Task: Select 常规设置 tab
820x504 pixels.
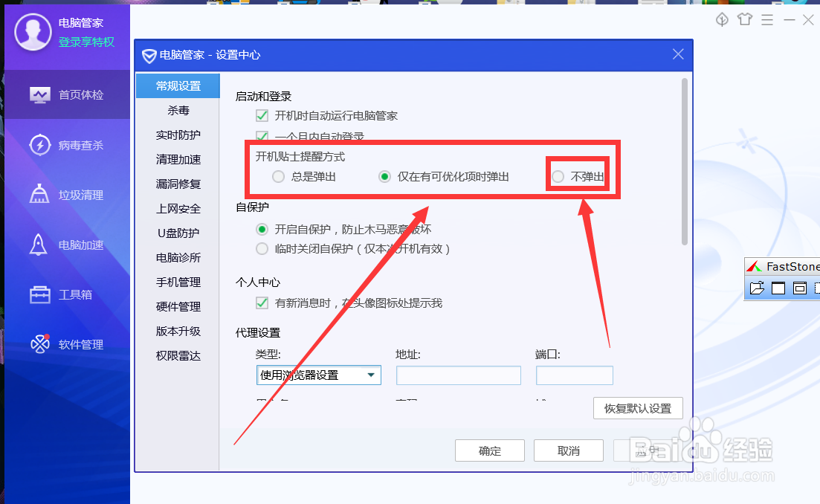Action: tap(178, 85)
